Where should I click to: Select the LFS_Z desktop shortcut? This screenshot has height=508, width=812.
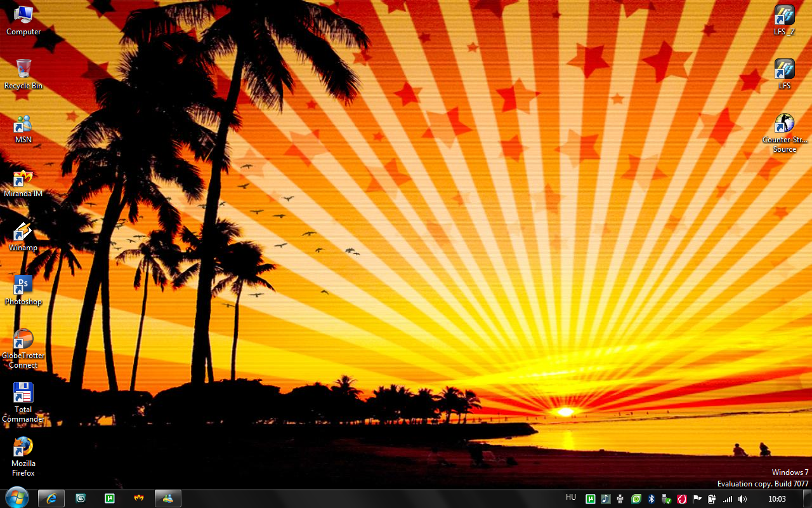click(x=785, y=20)
